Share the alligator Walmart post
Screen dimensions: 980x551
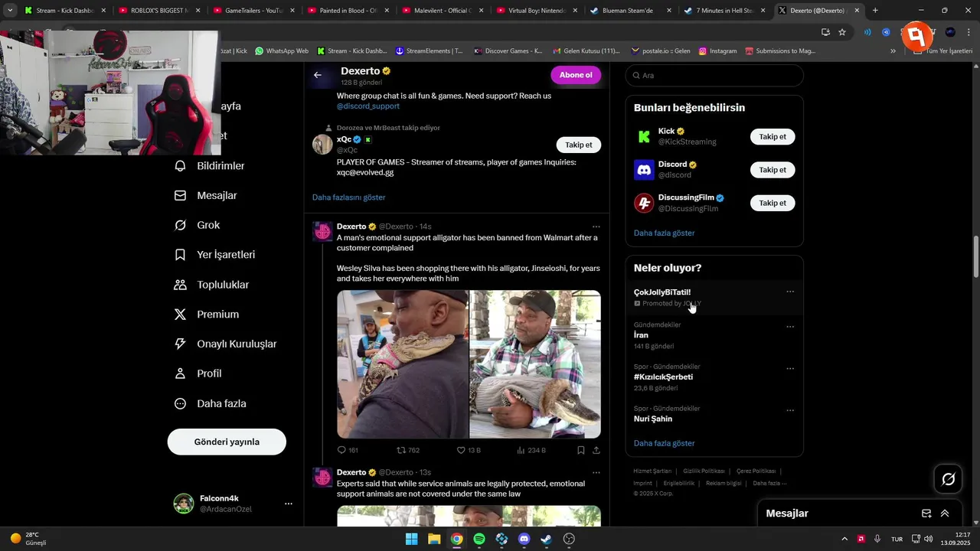tap(596, 450)
